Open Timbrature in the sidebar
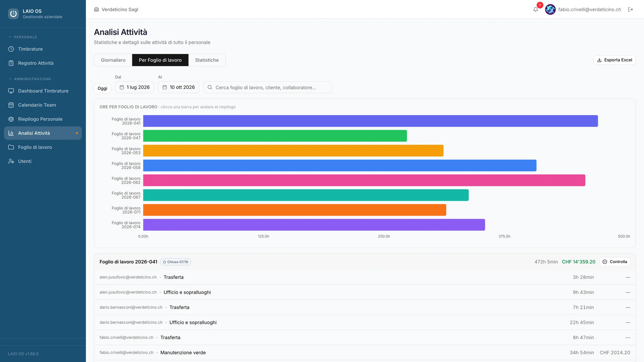 [43, 49]
